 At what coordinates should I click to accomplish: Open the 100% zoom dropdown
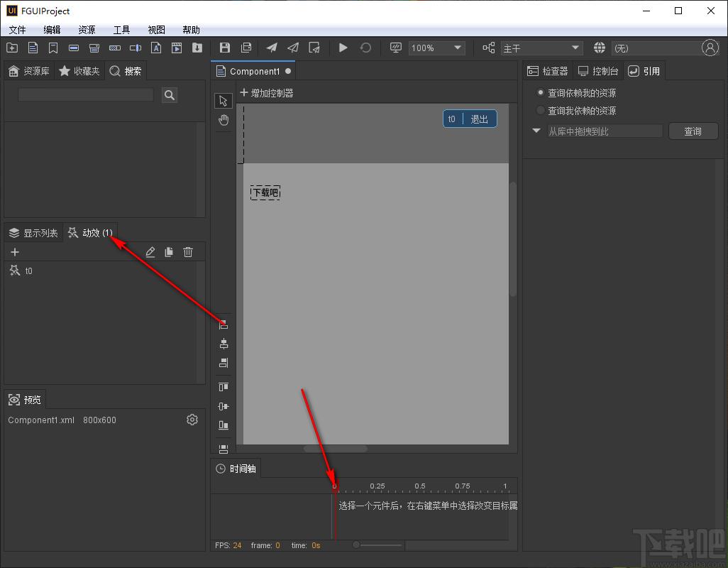[x=436, y=48]
